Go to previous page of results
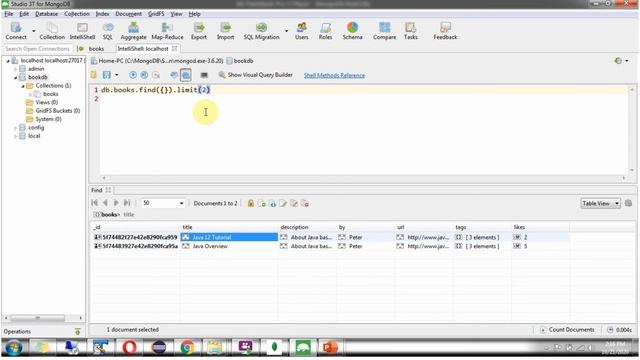640x360 pixels. (105, 203)
